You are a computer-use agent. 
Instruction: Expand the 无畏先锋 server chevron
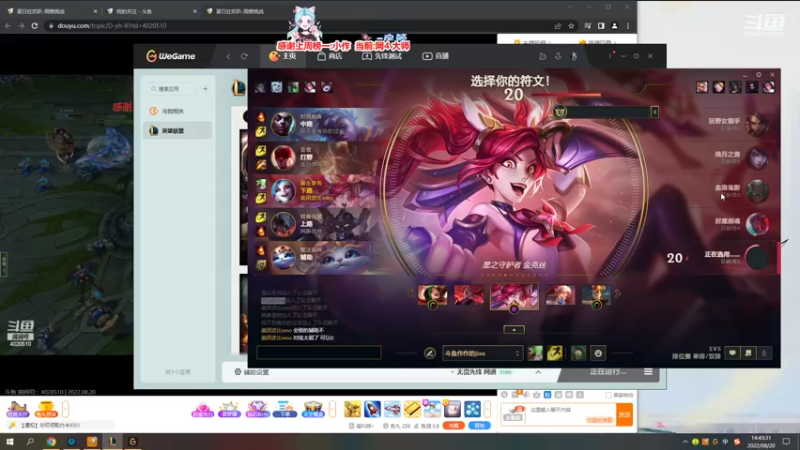tap(538, 372)
